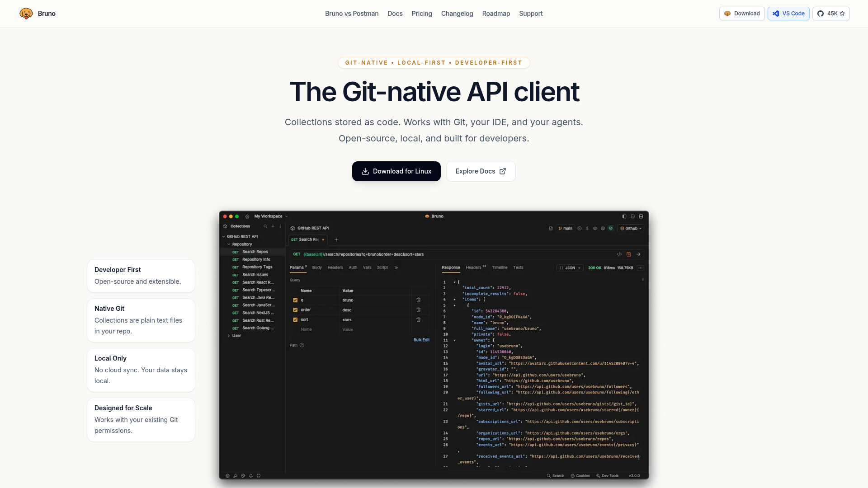Open the Roadmap page
868x488 pixels.
[x=496, y=14]
